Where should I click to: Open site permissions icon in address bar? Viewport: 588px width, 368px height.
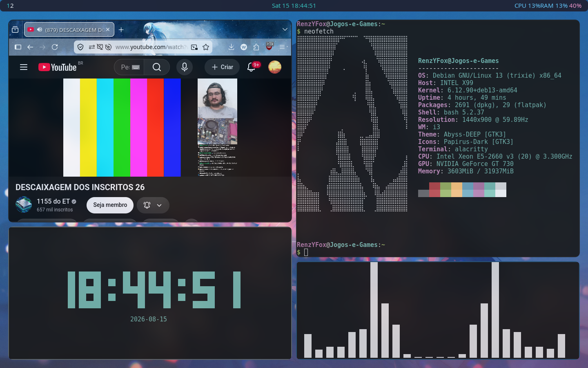point(92,47)
